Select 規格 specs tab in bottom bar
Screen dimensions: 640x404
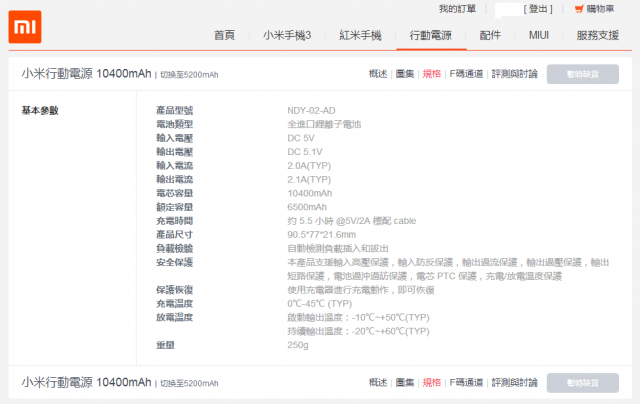(432, 382)
